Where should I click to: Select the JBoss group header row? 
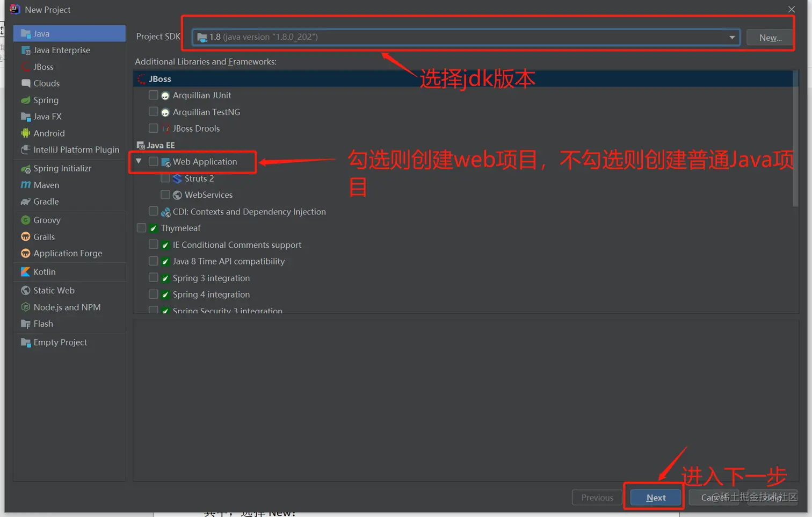point(463,78)
